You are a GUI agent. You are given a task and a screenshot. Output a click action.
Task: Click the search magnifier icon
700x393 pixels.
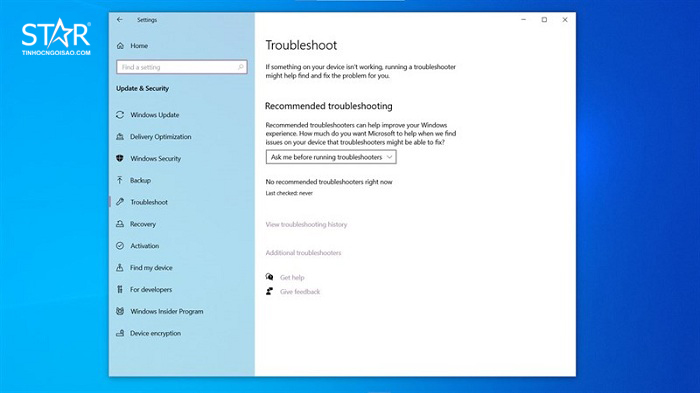click(241, 67)
